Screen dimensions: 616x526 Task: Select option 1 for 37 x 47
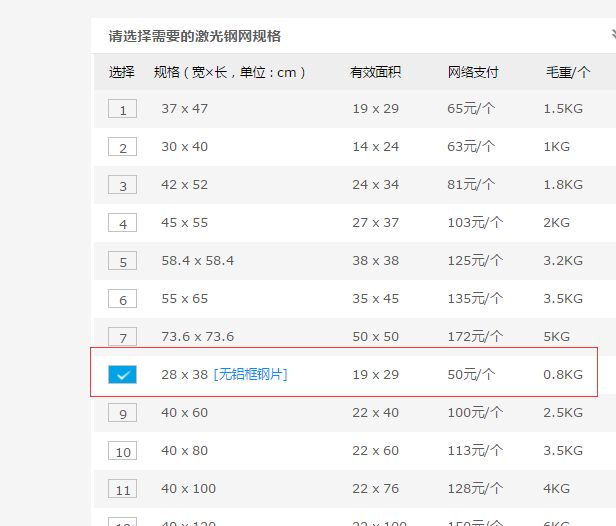coord(123,110)
